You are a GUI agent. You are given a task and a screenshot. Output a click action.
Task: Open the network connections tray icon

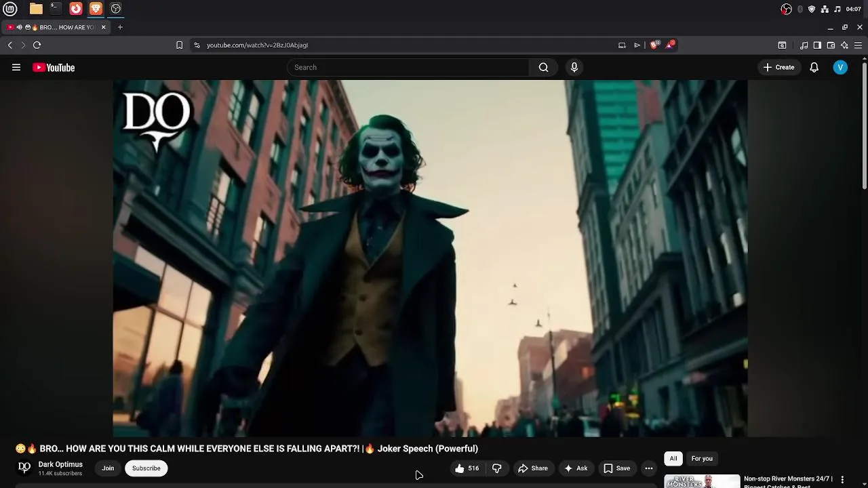[825, 9]
